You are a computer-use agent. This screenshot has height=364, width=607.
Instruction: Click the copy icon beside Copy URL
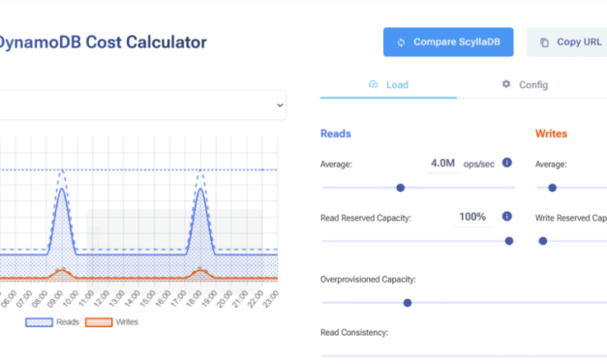(x=544, y=43)
